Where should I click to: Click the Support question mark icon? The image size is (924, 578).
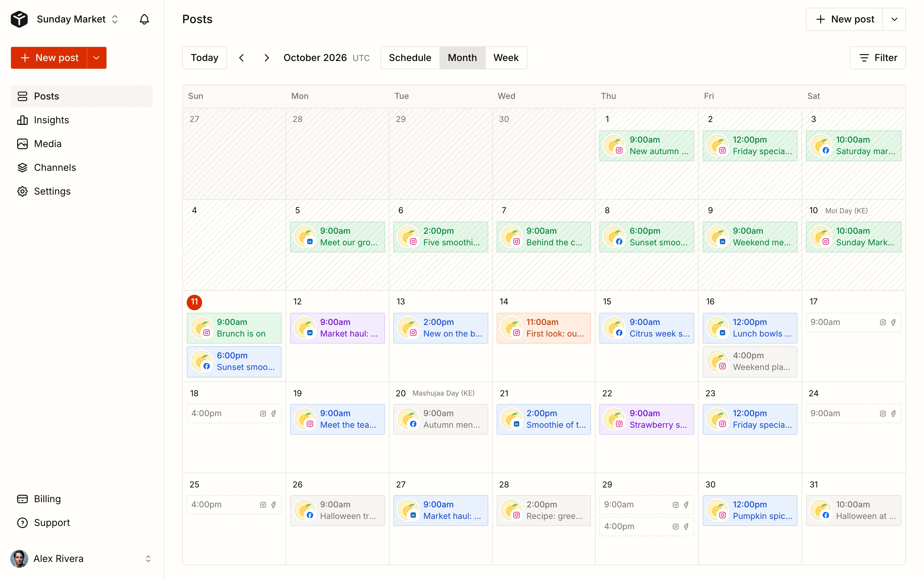pos(22,522)
